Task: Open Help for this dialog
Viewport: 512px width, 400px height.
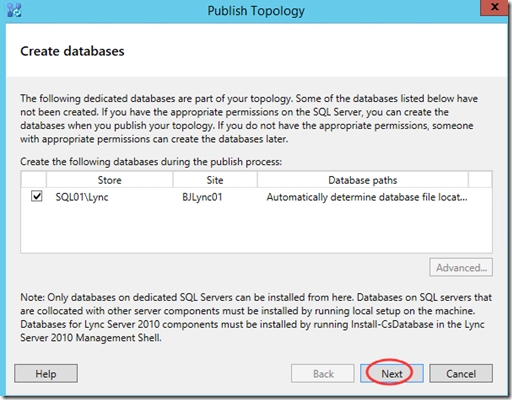Action: point(46,373)
